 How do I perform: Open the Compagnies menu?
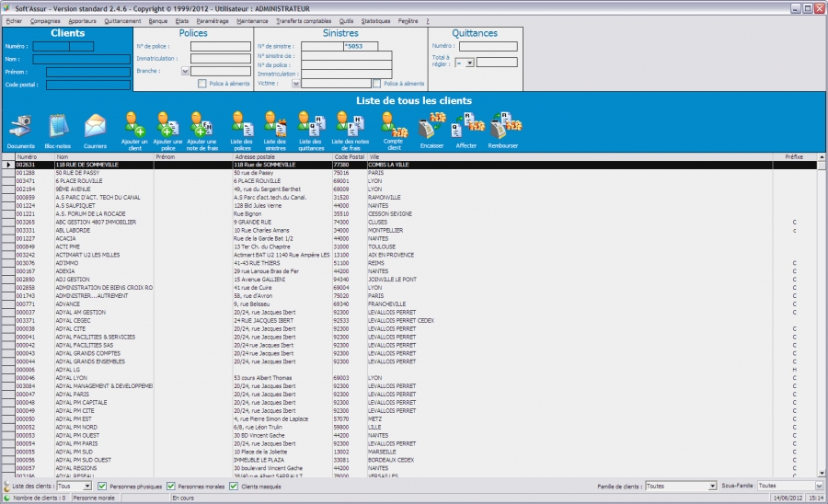point(45,19)
